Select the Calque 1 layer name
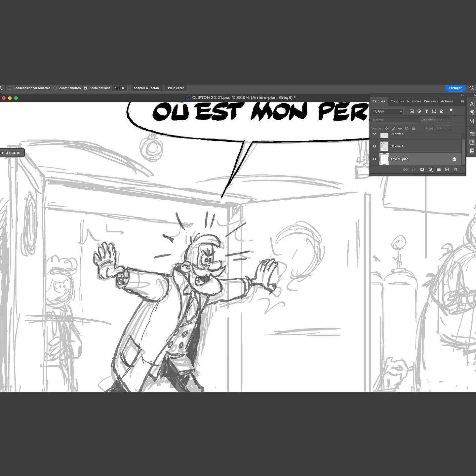476x476 pixels. [x=397, y=146]
